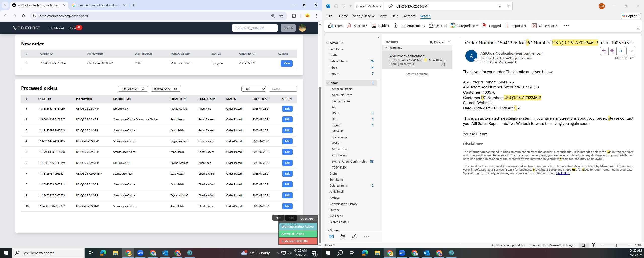Click Search button beside PO_NUMBER field

click(x=288, y=28)
